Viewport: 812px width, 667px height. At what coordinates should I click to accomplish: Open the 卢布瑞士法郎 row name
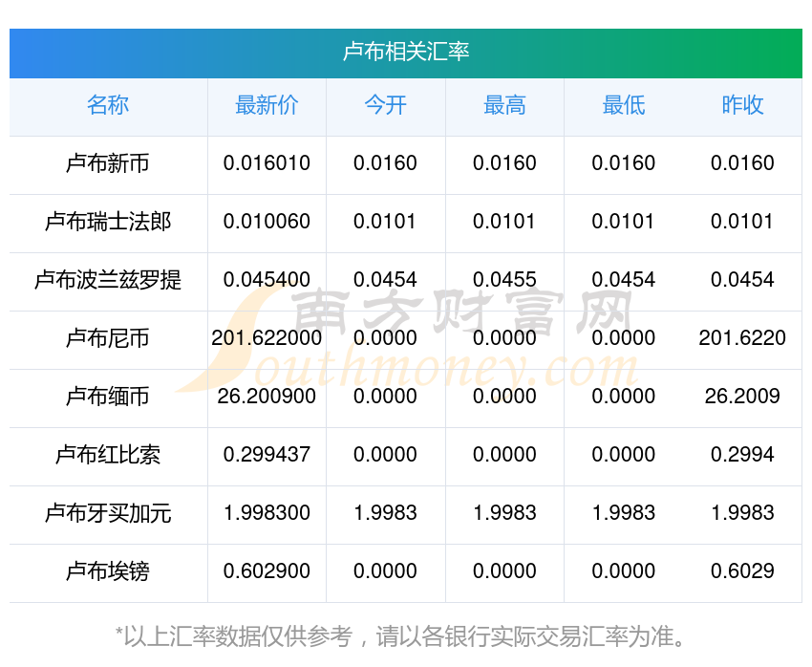(108, 222)
